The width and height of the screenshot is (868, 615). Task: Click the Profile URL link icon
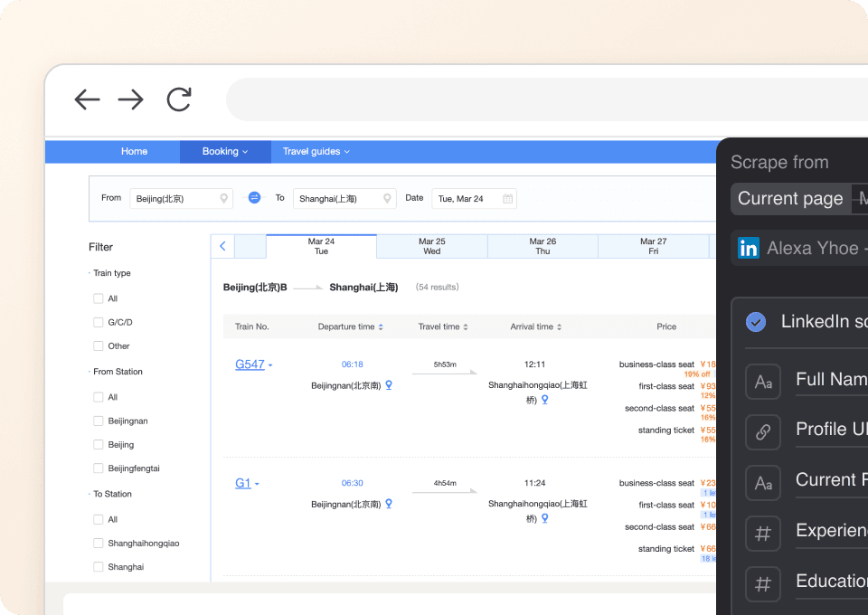(x=762, y=431)
